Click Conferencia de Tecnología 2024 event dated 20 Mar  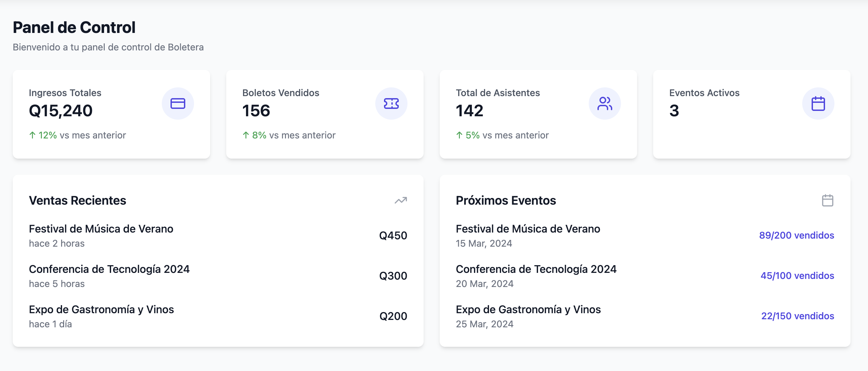pos(536,269)
